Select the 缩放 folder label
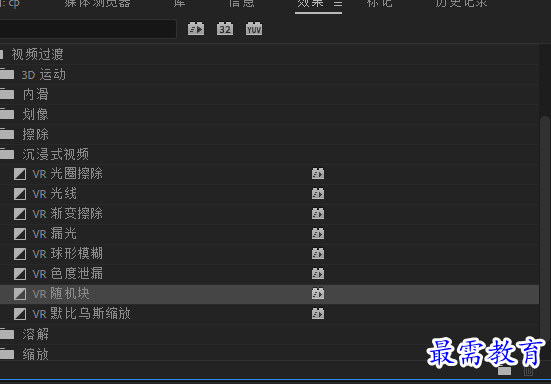 pos(35,354)
